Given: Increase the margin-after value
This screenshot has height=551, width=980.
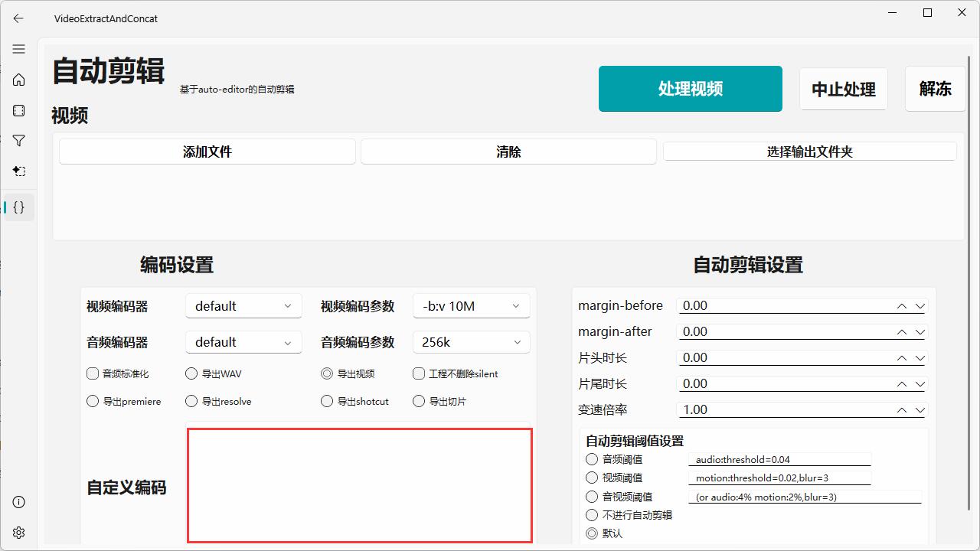Looking at the screenshot, I should [902, 331].
